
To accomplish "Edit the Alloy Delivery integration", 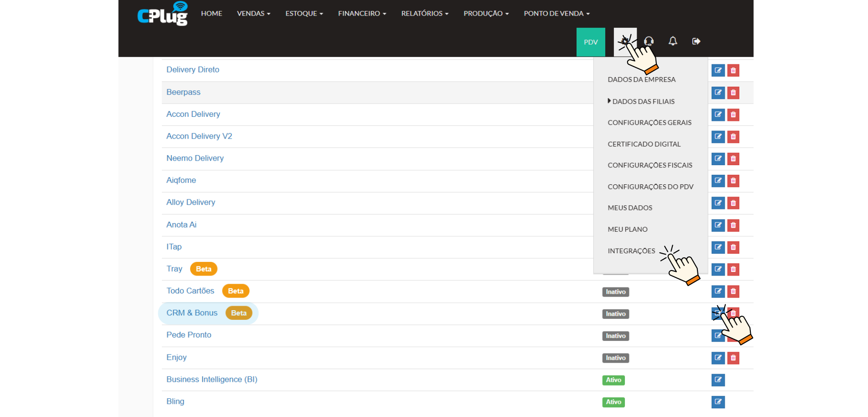I will pos(718,203).
